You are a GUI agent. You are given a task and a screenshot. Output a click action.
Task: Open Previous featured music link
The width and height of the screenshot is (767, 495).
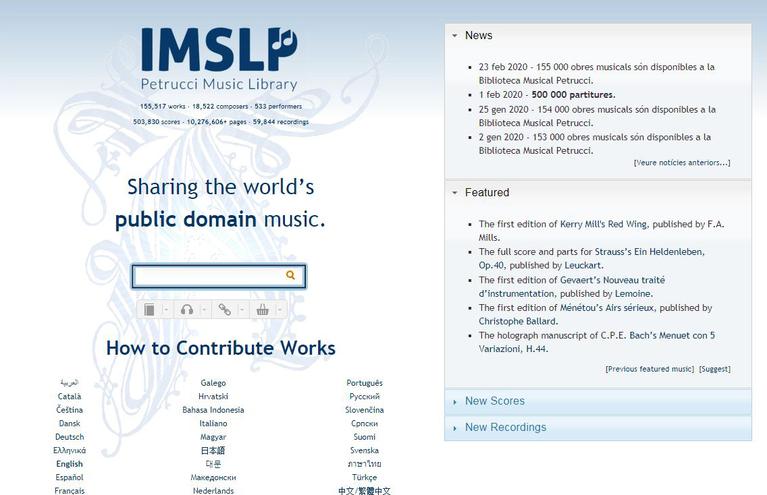(x=650, y=369)
